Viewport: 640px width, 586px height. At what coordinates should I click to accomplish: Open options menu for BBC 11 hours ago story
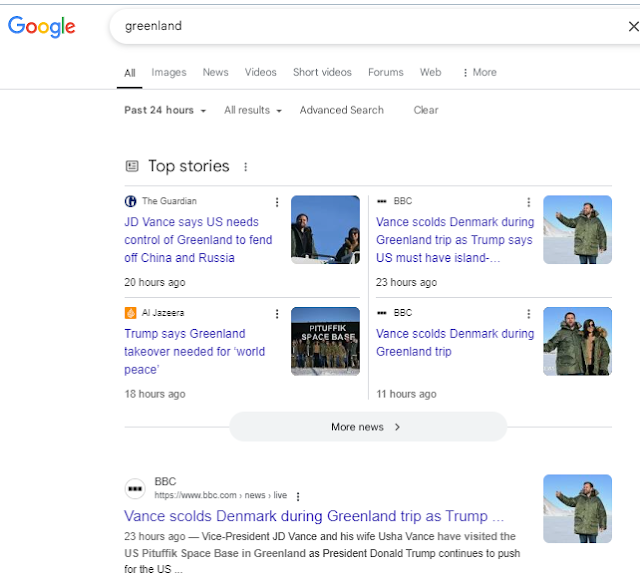(529, 314)
